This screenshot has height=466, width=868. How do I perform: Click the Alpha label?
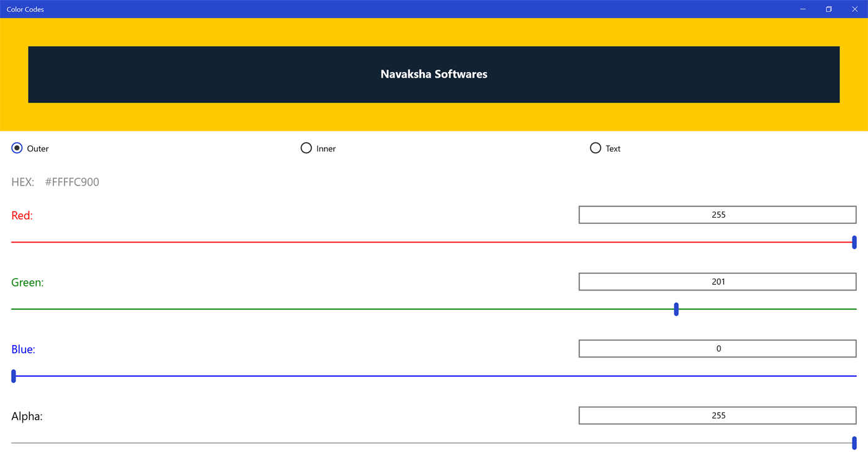27,416
